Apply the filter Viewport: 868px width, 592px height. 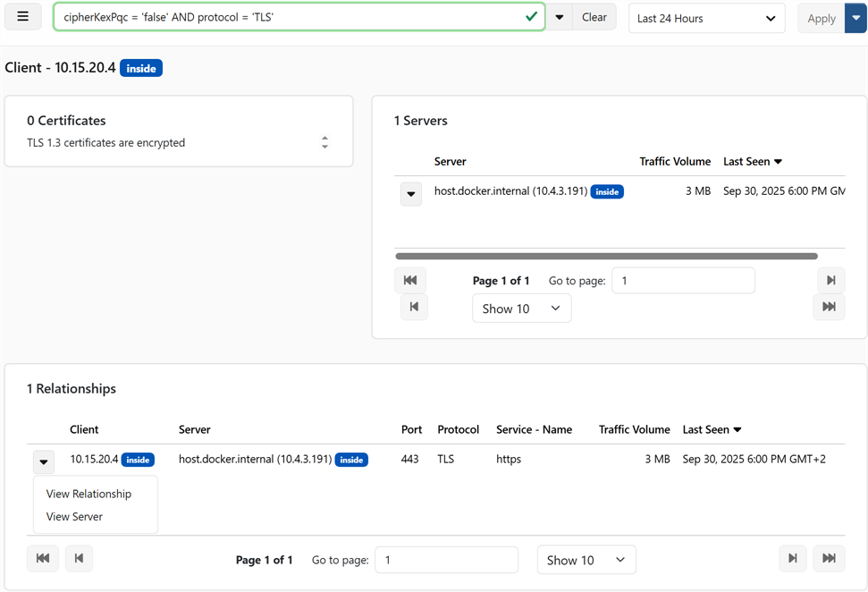coord(822,18)
